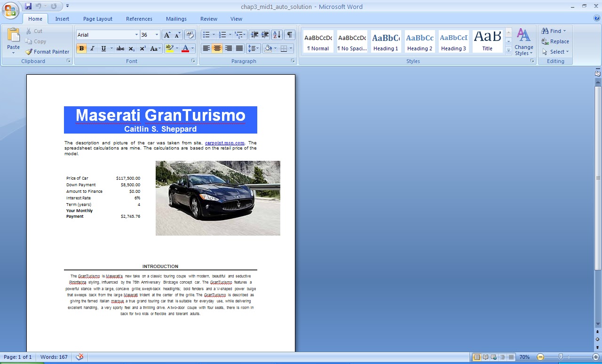The image size is (602, 364).
Task: Undo the last action
Action: pos(39,6)
